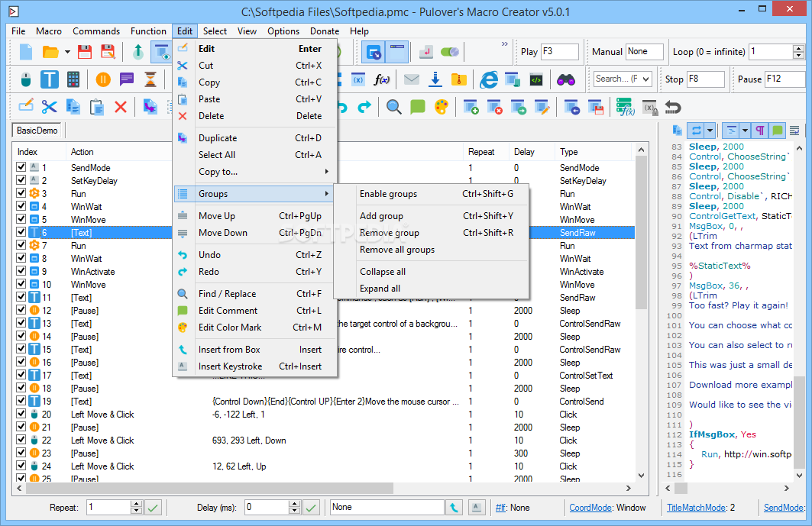Click the green checkmark Apply button beside Repeat
The height and width of the screenshot is (526, 812).
153,508
